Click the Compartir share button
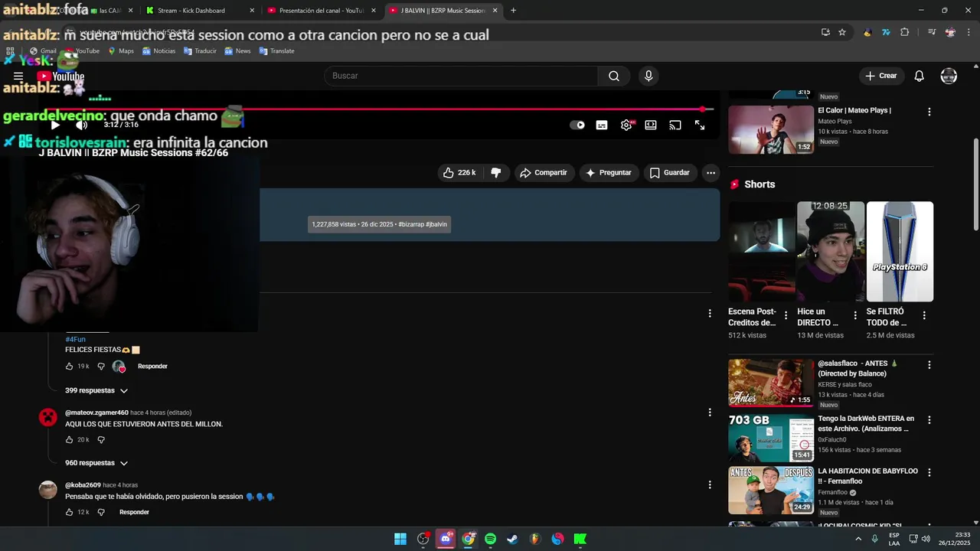Viewport: 980px width, 551px height. [x=544, y=173]
